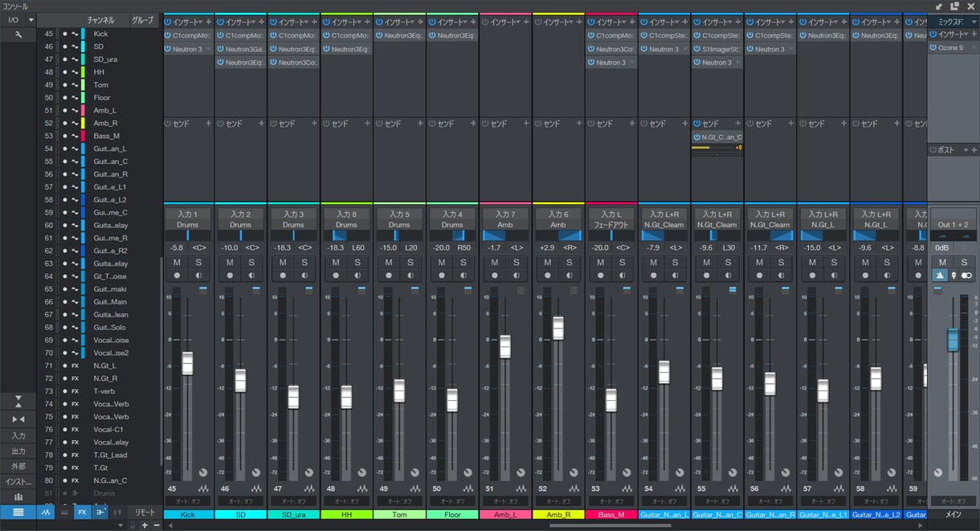Toggle power on Kick C1comp insert
The height and width of the screenshot is (531, 980).
pyautogui.click(x=167, y=35)
